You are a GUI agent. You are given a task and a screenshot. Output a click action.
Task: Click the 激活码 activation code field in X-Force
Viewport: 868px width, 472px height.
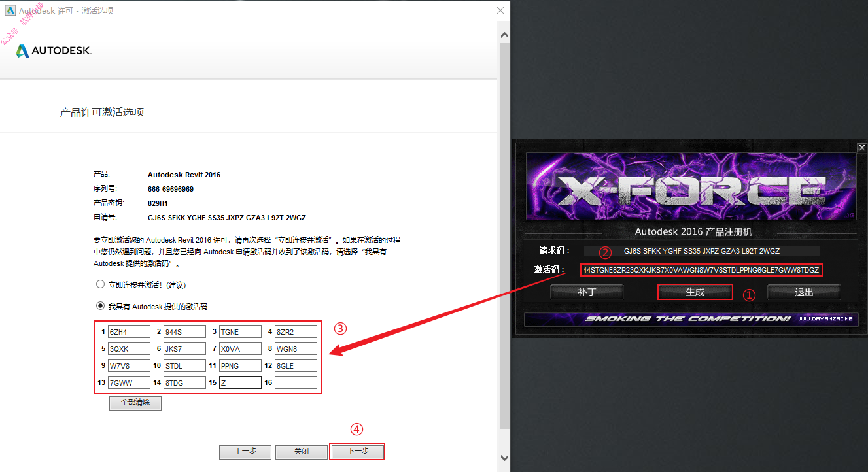(701, 270)
